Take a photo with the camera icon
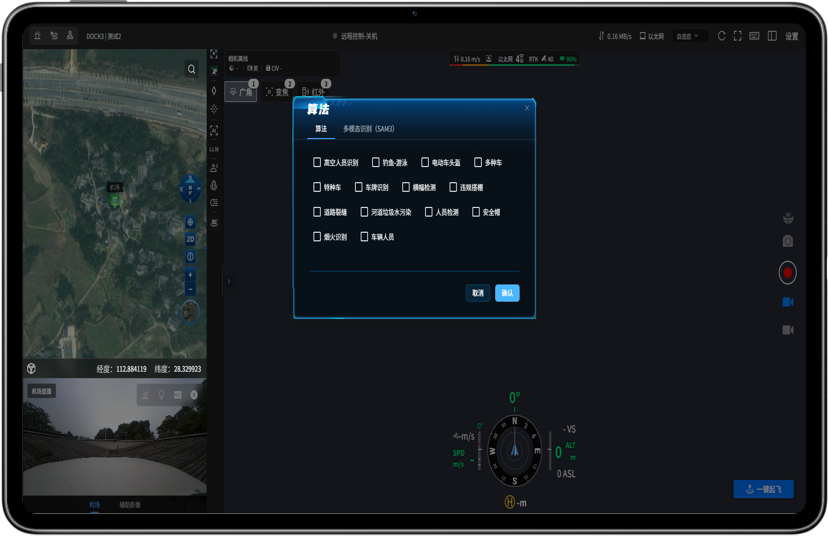The height and width of the screenshot is (536, 828). tap(787, 241)
